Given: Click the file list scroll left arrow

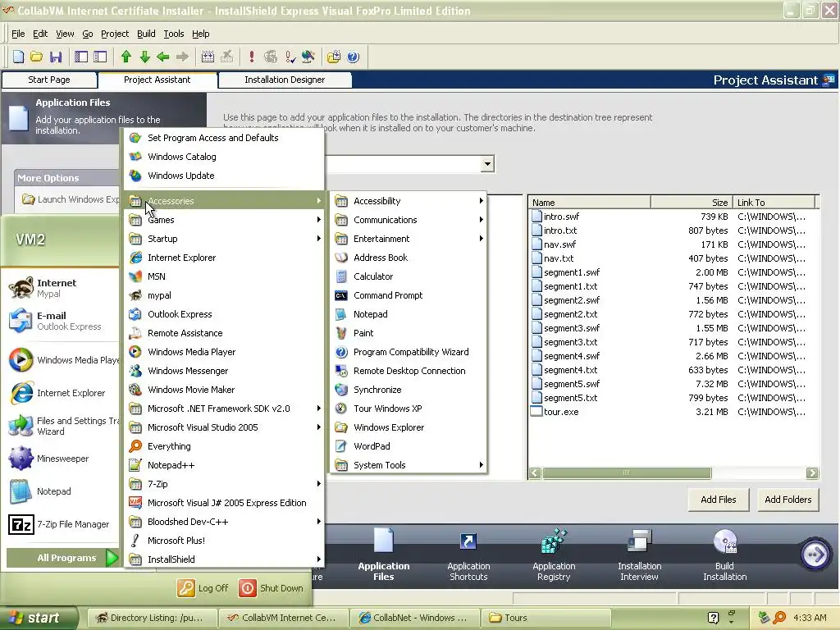Looking at the screenshot, I should pos(535,472).
